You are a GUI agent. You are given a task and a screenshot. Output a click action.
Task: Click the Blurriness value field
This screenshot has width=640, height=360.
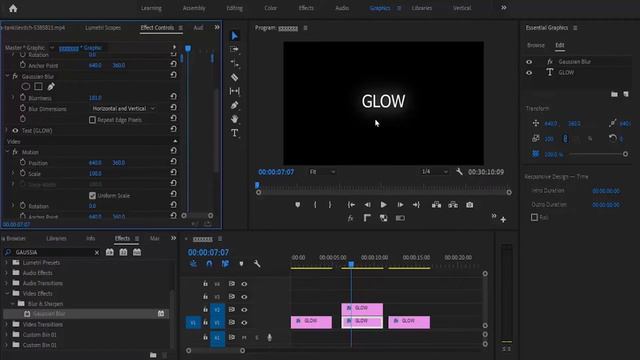pos(95,98)
